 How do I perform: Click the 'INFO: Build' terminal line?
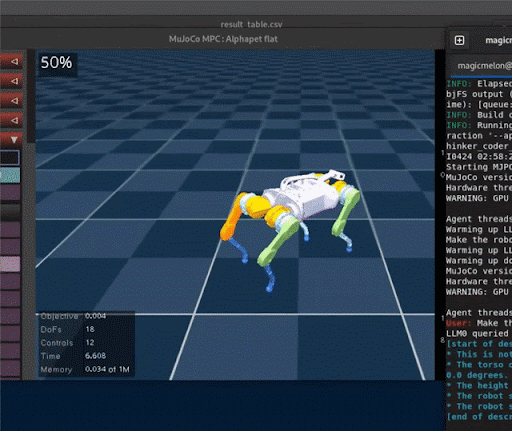click(x=479, y=115)
